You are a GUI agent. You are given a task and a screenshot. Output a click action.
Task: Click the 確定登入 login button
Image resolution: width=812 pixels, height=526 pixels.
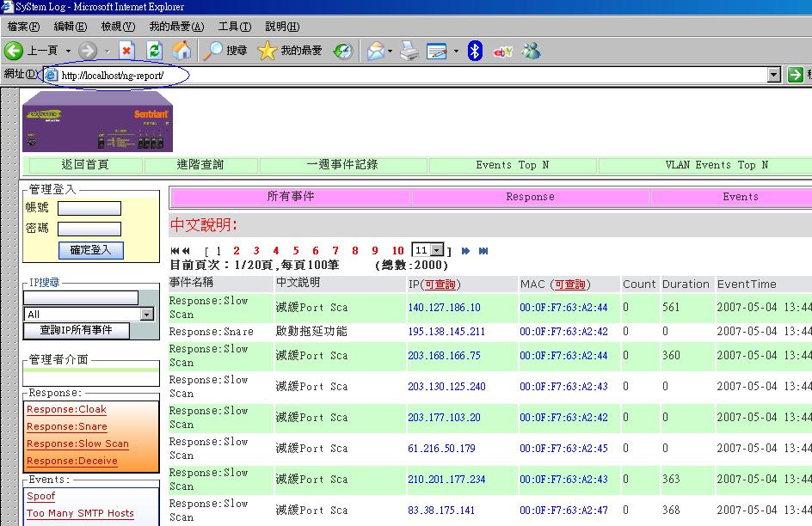(x=90, y=250)
